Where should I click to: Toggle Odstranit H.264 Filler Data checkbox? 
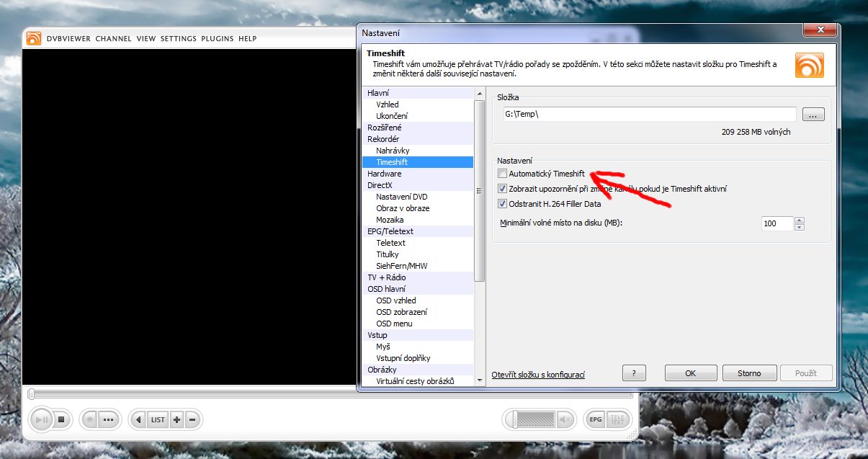502,204
